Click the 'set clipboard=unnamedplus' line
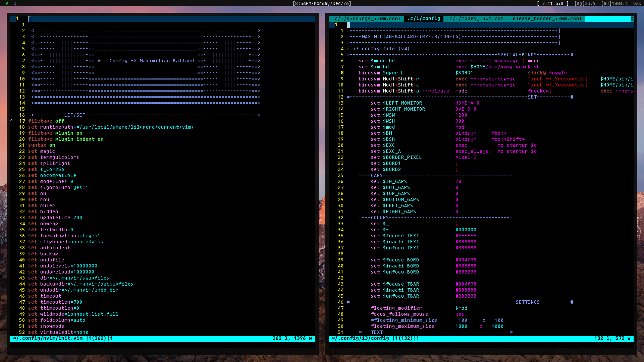 point(66,242)
